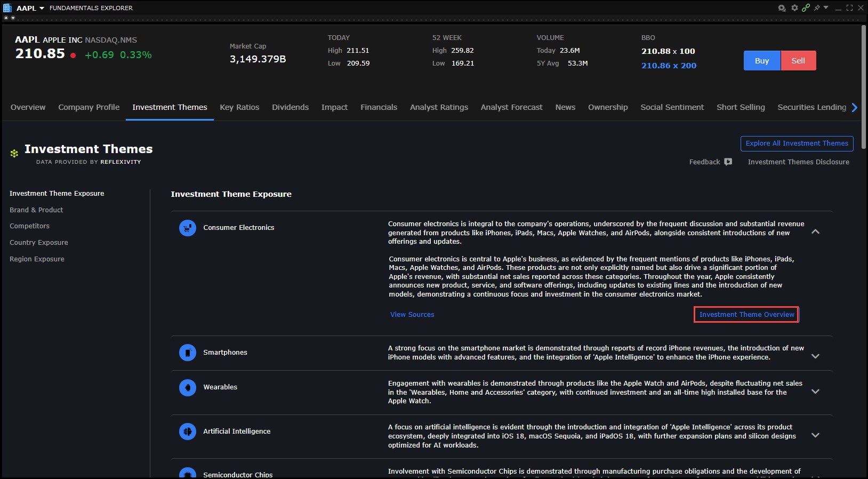868x479 pixels.
Task: Click the Semiconductor Chips theme name
Action: coord(238,474)
